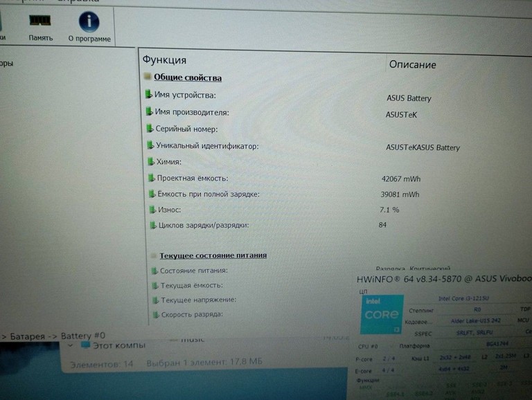
Task: Click the icon beside Текущее напряжение
Action: [x=156, y=300]
